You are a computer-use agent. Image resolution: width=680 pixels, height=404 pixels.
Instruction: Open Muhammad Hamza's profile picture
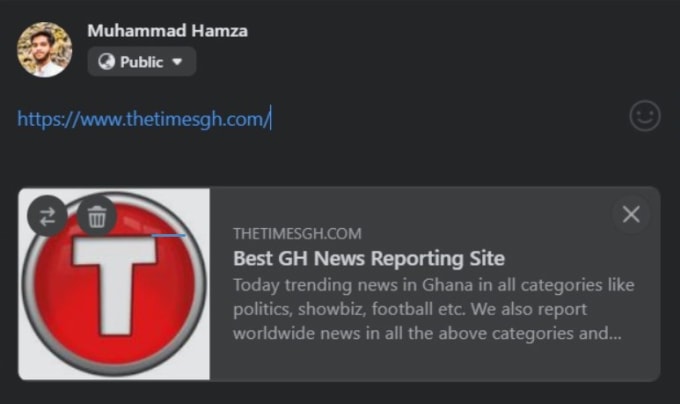coord(45,50)
